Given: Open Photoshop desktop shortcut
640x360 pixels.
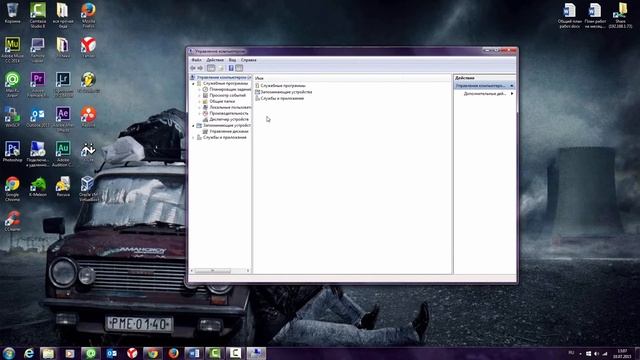Looking at the screenshot, I should pyautogui.click(x=12, y=151).
